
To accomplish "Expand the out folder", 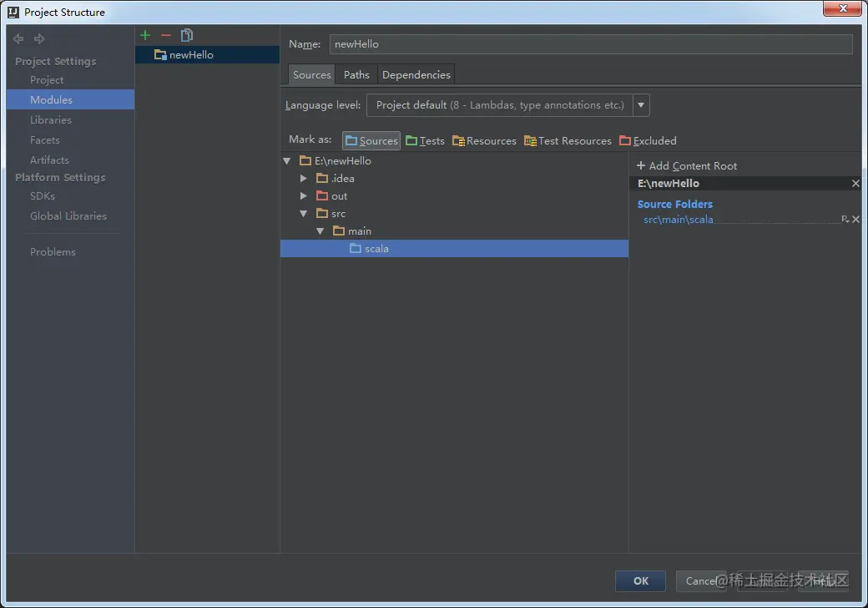I will (303, 196).
